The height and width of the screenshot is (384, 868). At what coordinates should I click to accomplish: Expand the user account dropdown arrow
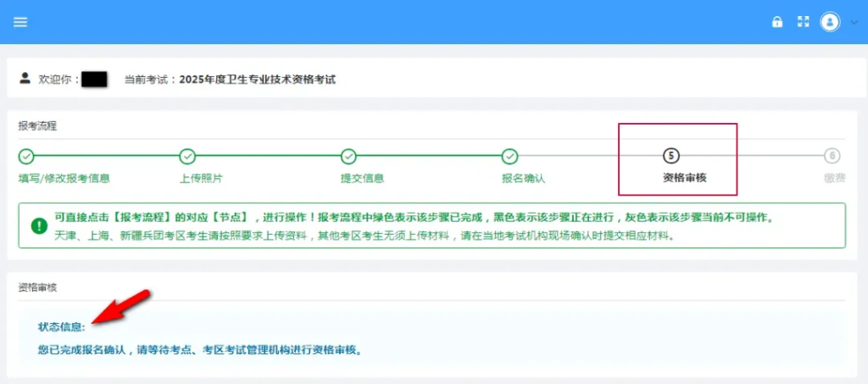click(x=853, y=22)
